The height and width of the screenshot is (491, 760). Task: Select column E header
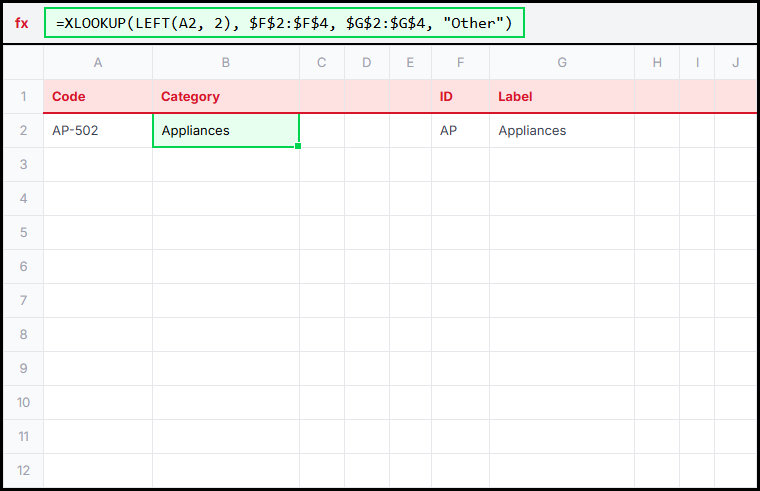[411, 63]
